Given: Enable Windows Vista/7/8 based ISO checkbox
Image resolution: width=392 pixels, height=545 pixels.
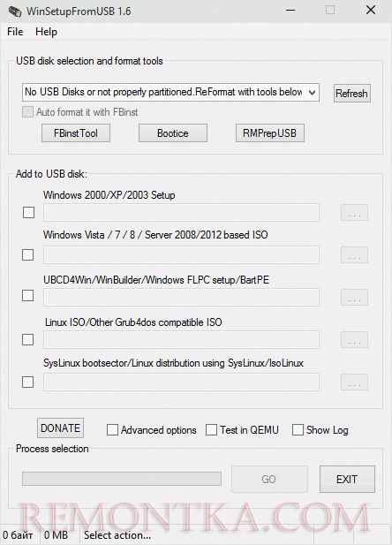Looking at the screenshot, I should 27,254.
